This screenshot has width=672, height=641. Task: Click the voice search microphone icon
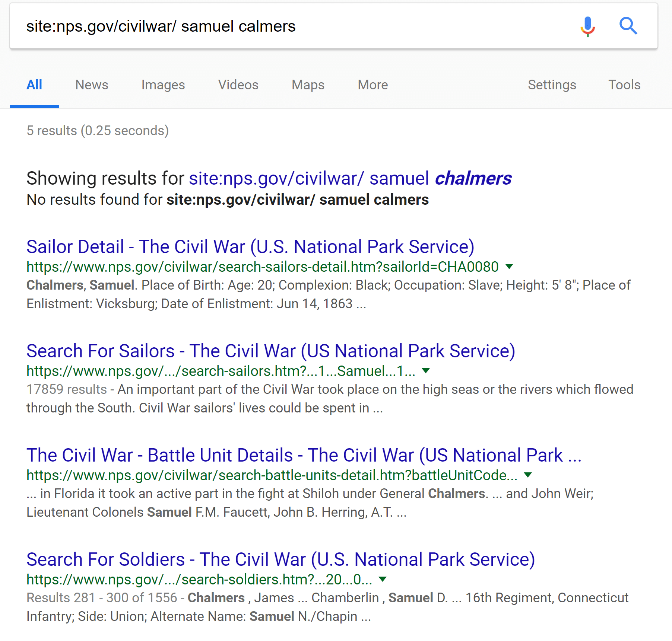point(587,26)
